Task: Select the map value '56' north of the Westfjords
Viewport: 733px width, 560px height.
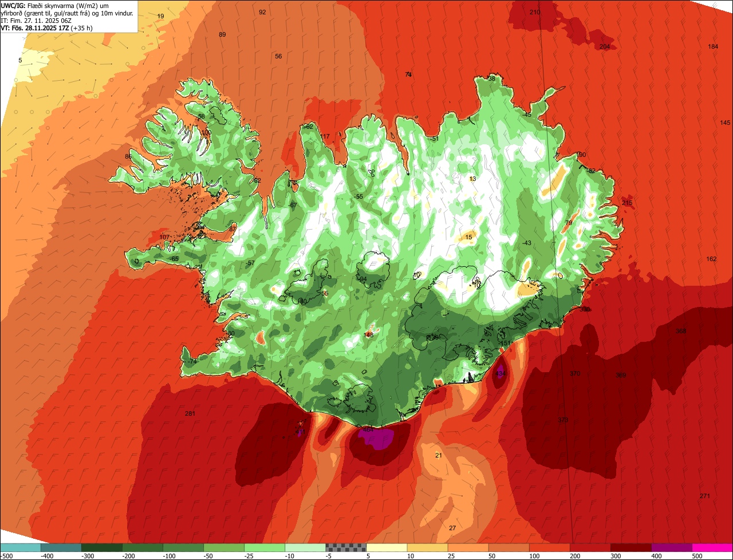Action: 278,56
